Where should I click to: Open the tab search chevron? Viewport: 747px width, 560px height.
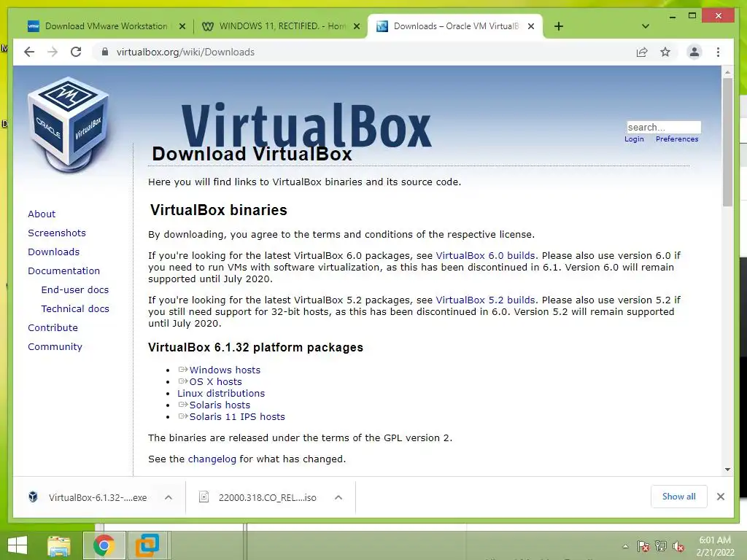pos(646,26)
